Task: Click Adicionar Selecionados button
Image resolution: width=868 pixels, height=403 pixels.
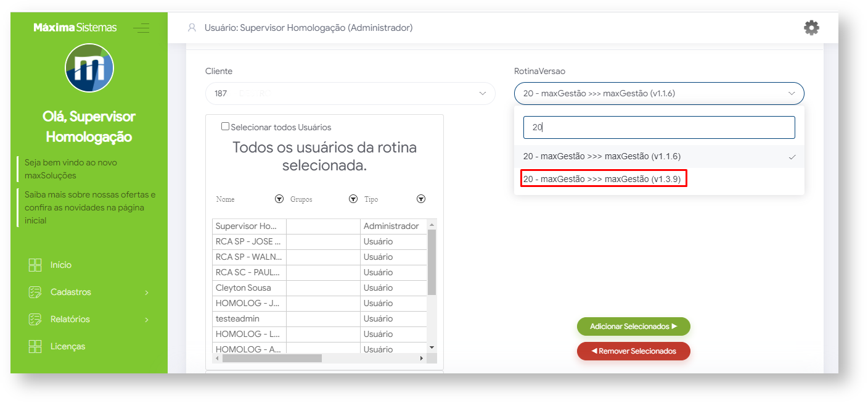Action: (634, 326)
